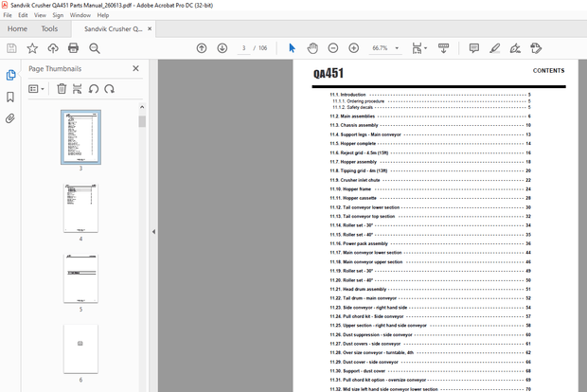Add a sticky note comment
The image size is (587, 392).
point(474,48)
